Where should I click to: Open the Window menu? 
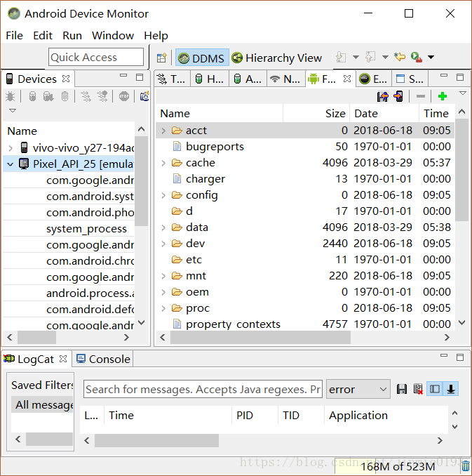click(113, 36)
